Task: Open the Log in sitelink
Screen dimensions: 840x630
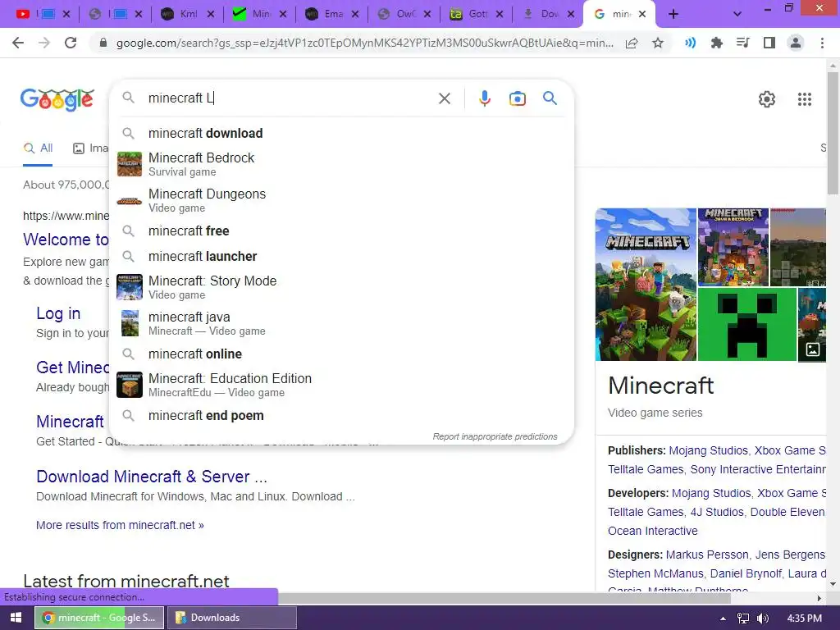Action: click(58, 313)
